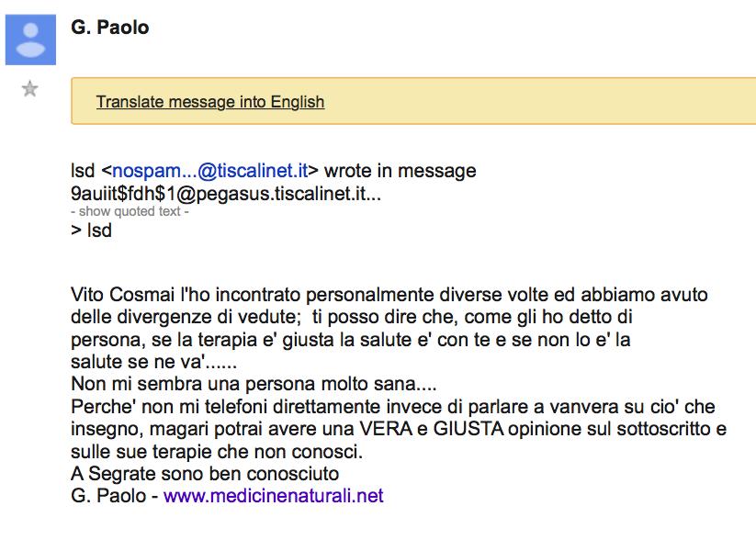756x551 pixels.
Task: Click the line starting 'Perche' non mi telefoni'
Action: pyautogui.click(x=393, y=407)
